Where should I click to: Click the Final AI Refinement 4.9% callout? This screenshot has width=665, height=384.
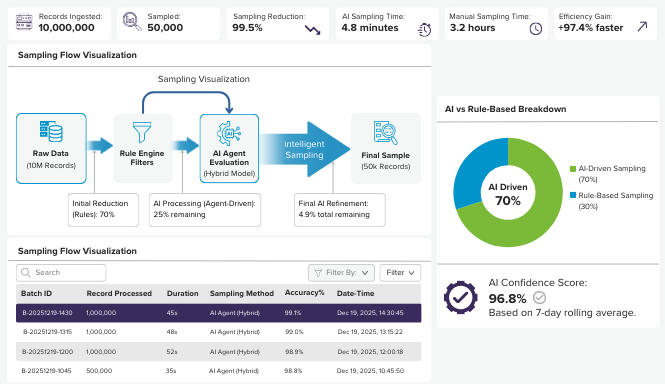coord(340,210)
